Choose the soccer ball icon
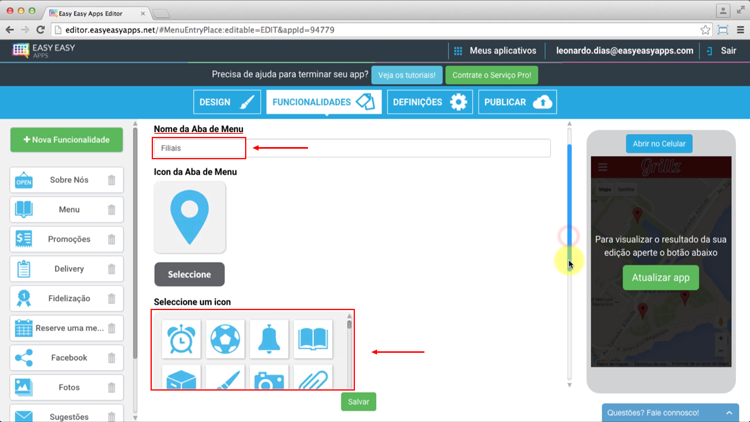 tap(225, 339)
